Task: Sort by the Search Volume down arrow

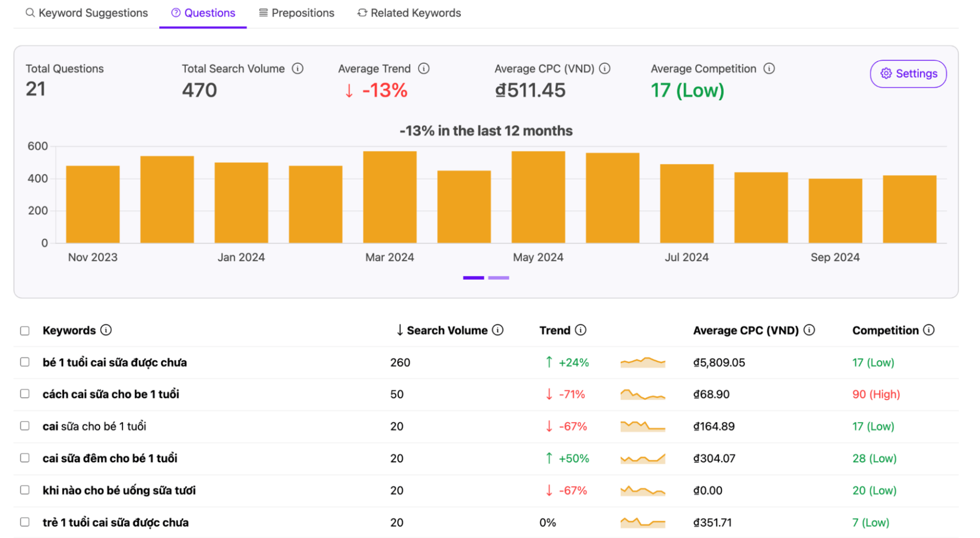Action: point(400,330)
